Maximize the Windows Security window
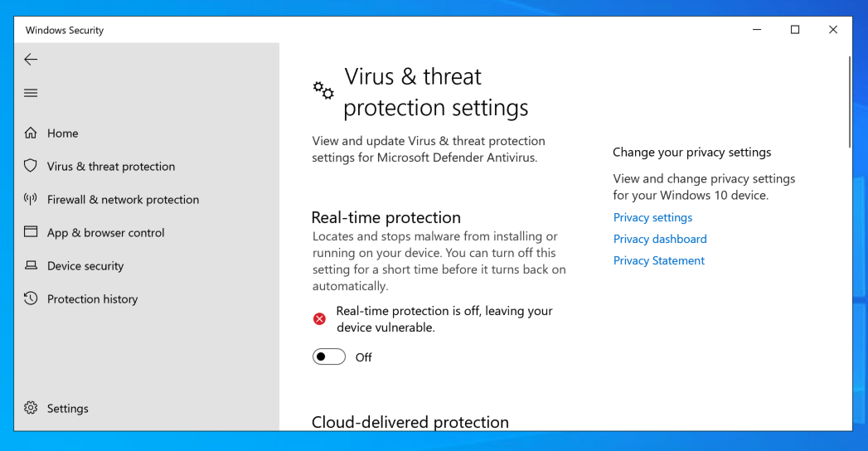The width and height of the screenshot is (868, 451). [x=795, y=30]
